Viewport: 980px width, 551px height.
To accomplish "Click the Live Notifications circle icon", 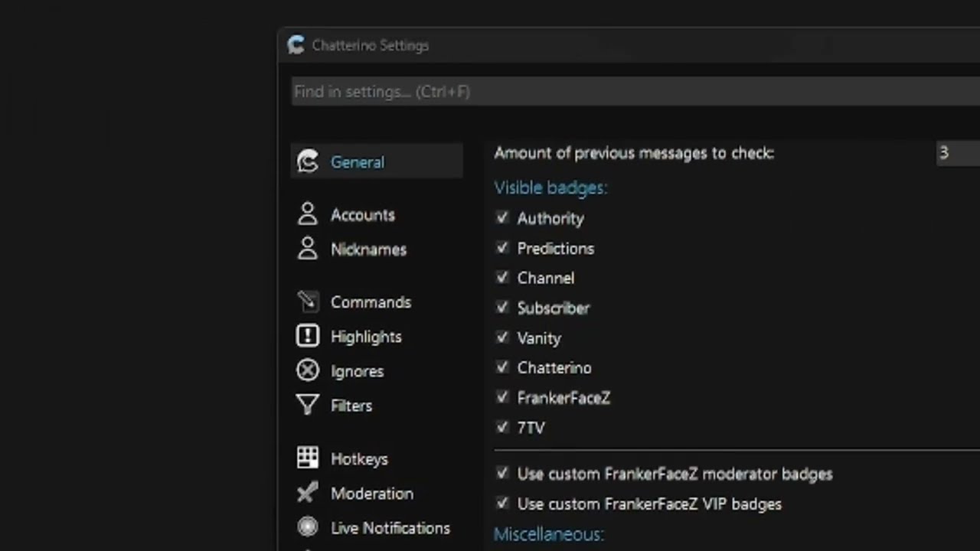I will pos(308,527).
